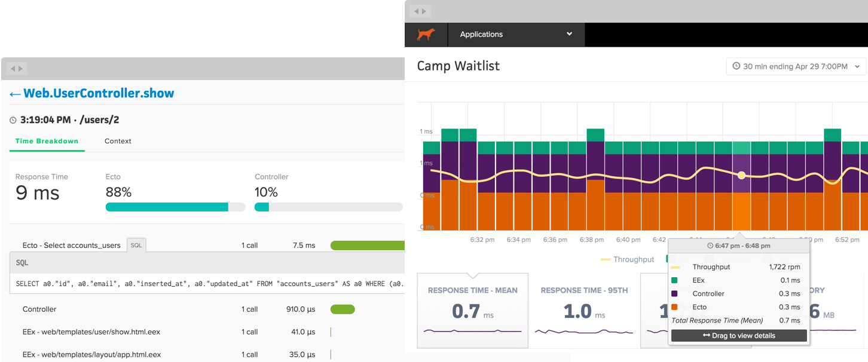Click 1,722 rpm value in tooltip

point(784,267)
